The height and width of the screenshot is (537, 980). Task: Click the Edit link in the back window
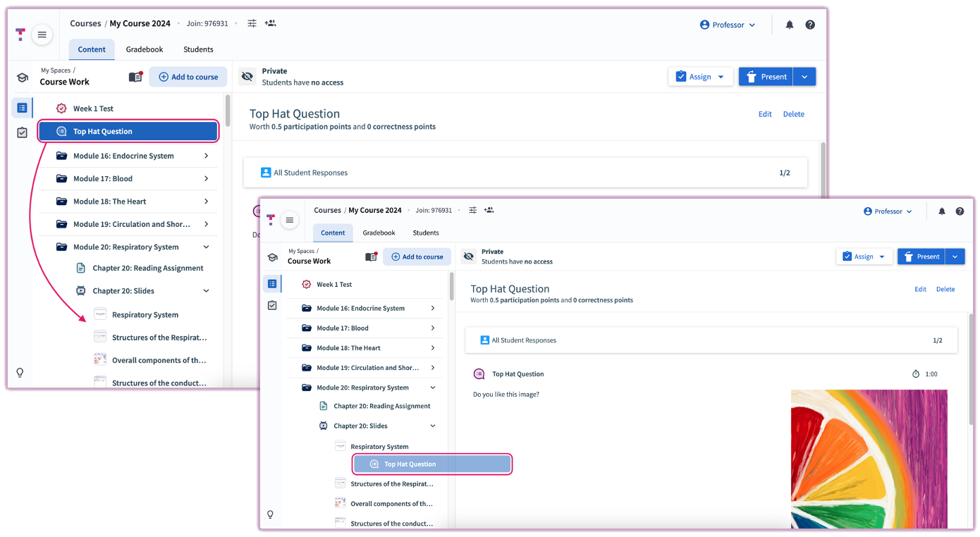pyautogui.click(x=765, y=114)
